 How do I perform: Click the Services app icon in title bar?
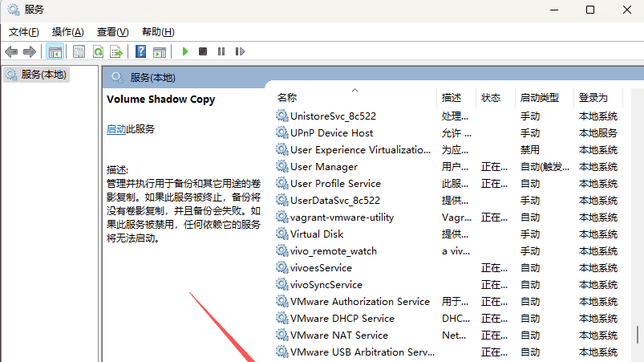tap(13, 10)
